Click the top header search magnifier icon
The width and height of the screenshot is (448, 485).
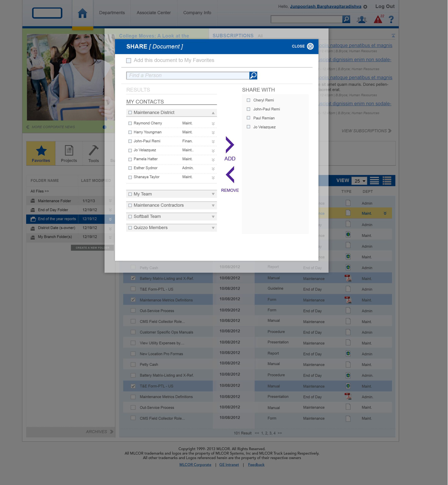[x=346, y=19]
